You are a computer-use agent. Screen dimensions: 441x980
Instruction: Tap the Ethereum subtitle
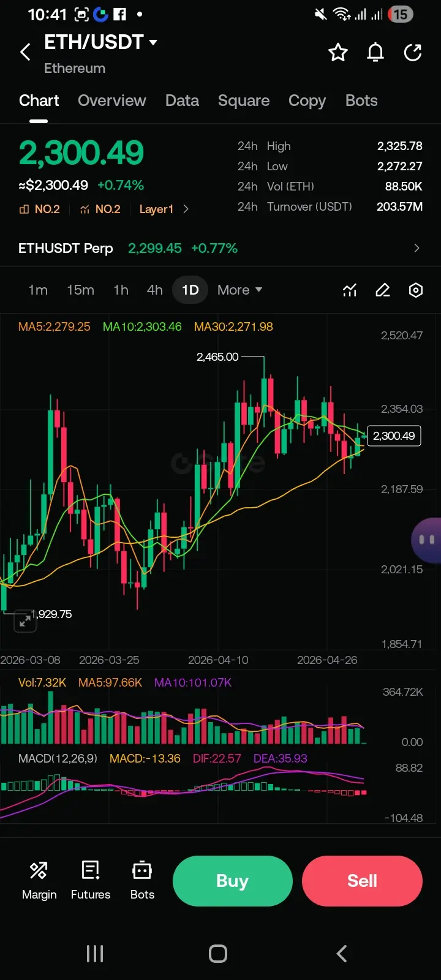[x=75, y=68]
